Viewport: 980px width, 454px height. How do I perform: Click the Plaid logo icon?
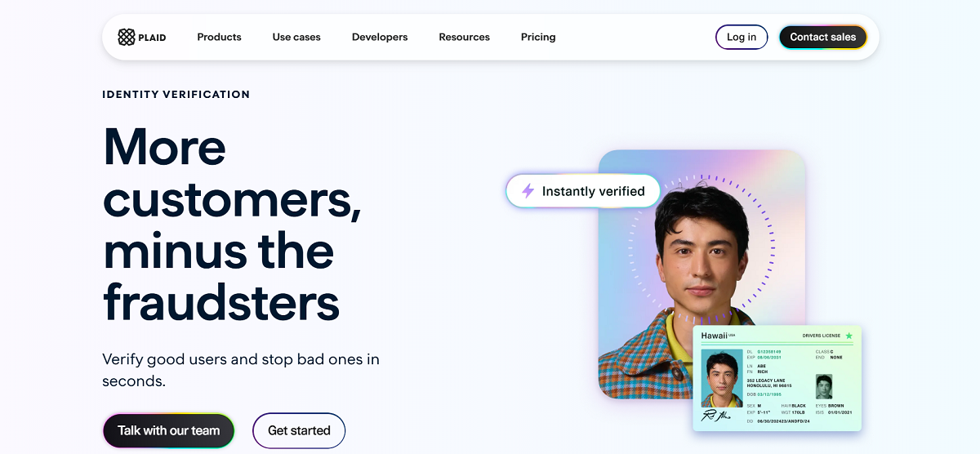click(x=127, y=37)
